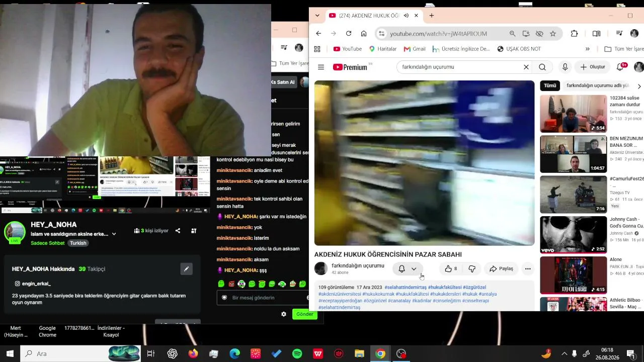Open the Gmail bookmark
Image resolution: width=644 pixels, height=362 pixels.
coord(415,49)
